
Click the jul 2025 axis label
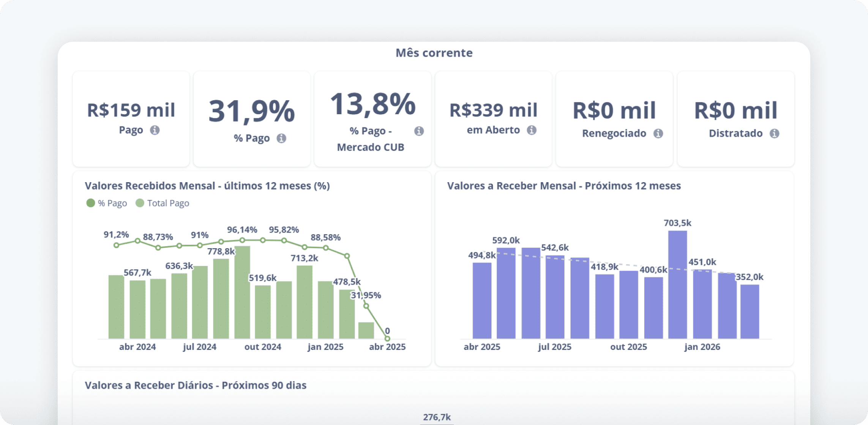555,347
